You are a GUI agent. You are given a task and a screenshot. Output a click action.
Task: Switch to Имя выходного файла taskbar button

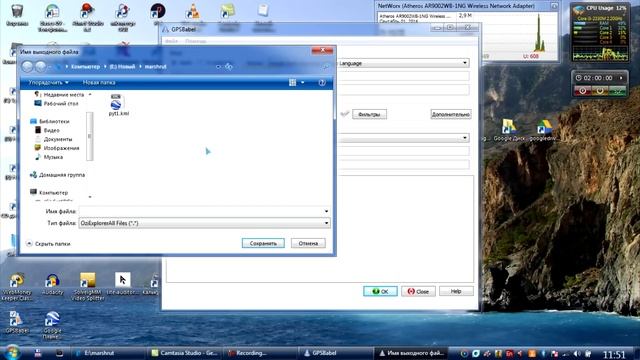coord(411,353)
